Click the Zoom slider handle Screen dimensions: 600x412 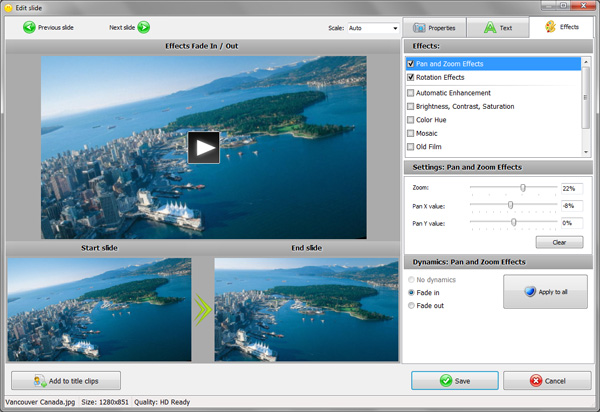coord(523,187)
